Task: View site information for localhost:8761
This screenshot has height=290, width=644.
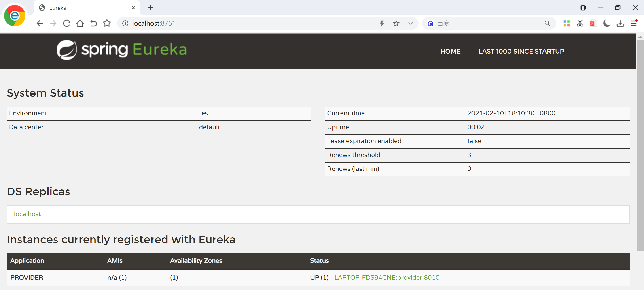Action: (125, 23)
